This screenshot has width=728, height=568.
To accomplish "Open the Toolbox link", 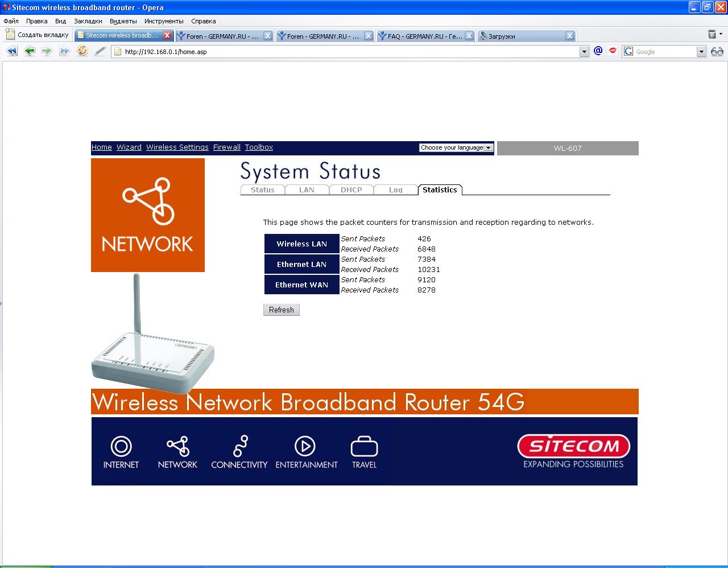I will tap(259, 147).
